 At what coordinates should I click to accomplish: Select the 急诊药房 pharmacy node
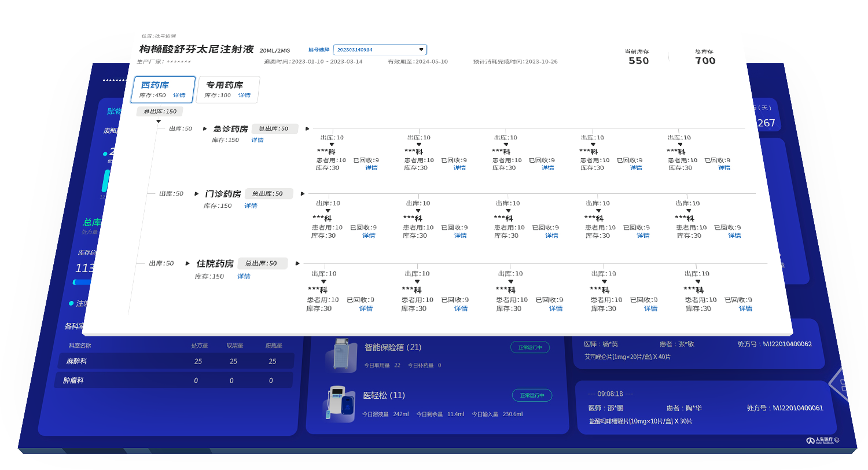pos(230,129)
